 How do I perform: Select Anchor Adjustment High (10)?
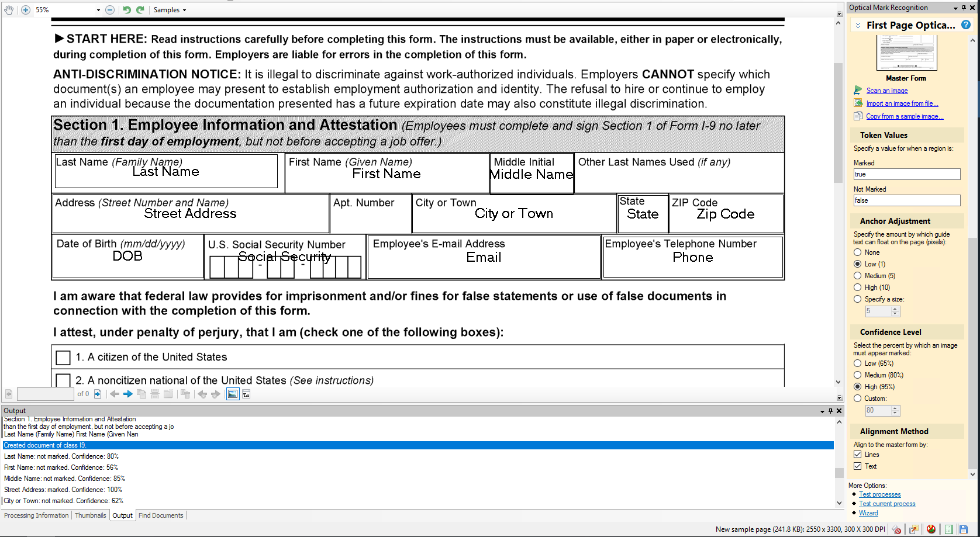858,287
